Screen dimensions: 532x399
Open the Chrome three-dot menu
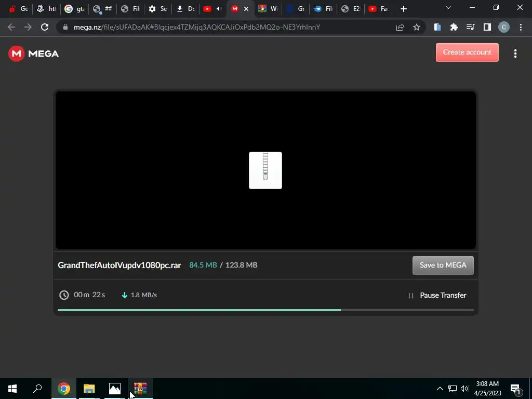(521, 27)
